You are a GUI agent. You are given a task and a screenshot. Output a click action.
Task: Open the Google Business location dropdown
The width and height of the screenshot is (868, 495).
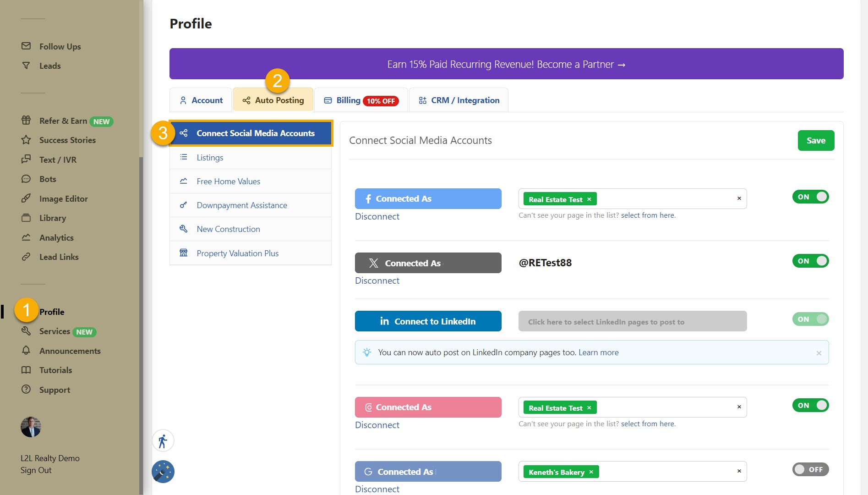point(664,472)
